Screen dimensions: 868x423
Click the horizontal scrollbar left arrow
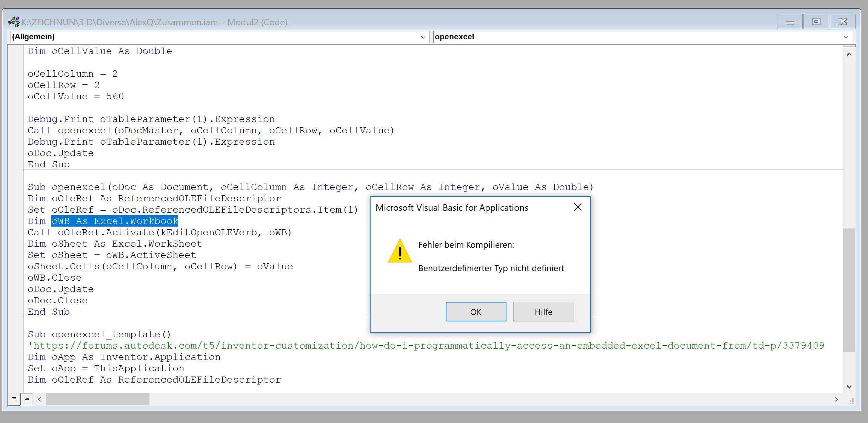point(39,399)
